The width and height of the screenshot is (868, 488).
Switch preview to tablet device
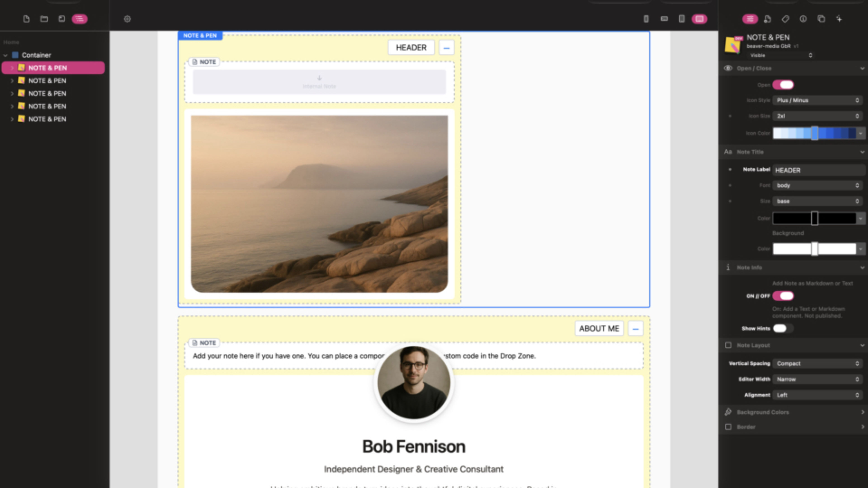point(682,19)
